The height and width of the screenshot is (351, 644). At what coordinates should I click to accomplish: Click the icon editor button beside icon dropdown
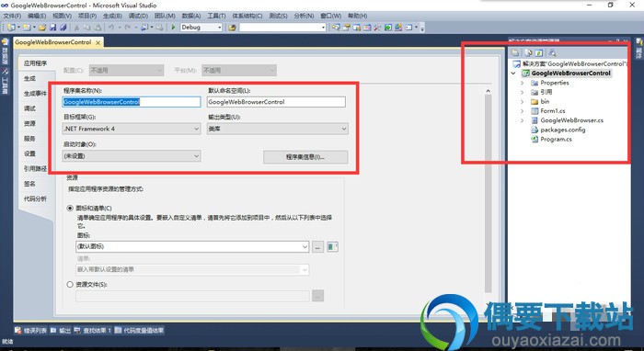click(x=332, y=247)
